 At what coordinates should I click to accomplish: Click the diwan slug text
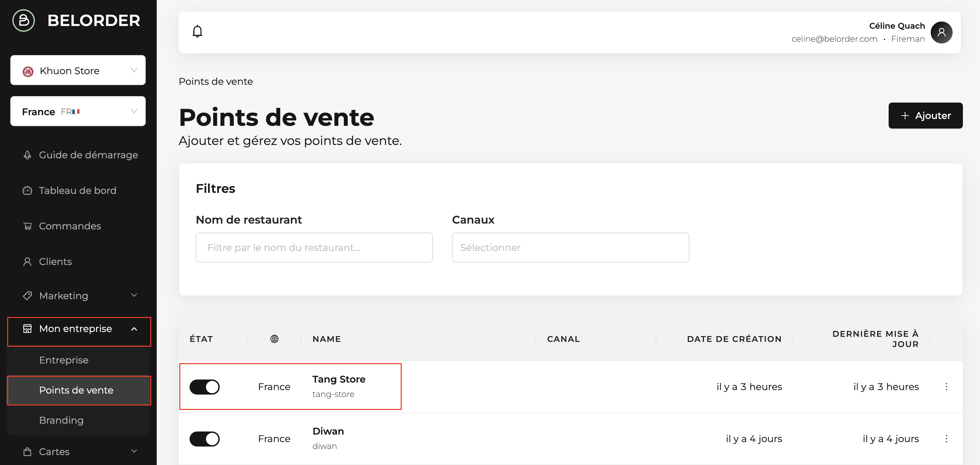tap(324, 447)
